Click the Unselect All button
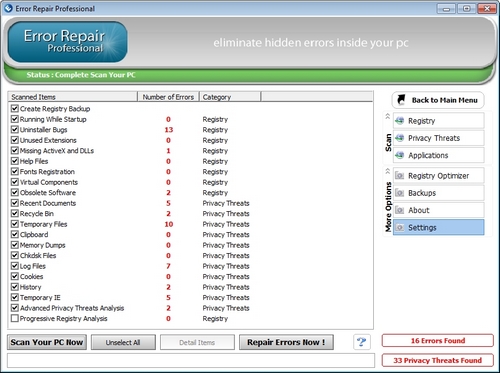 pos(123,342)
